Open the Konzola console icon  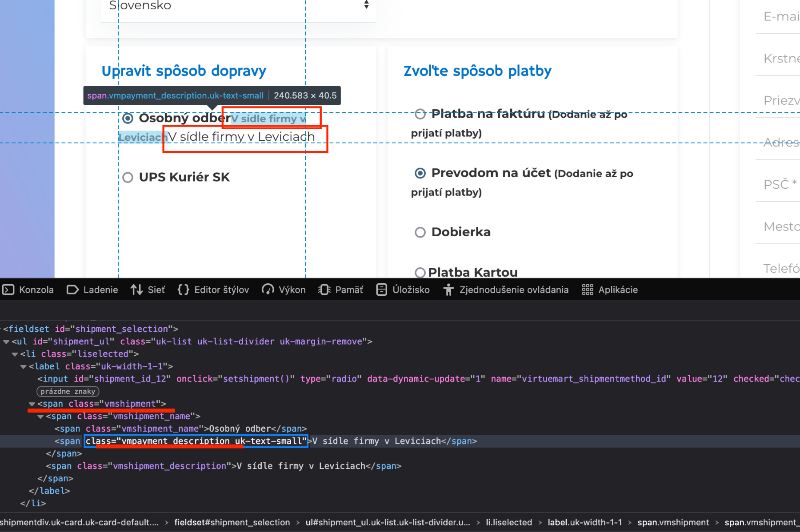coord(8,290)
